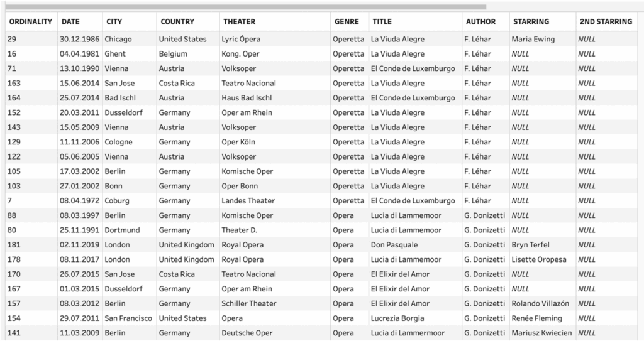Select the DATE column header
The width and height of the screenshot is (644, 341).
pyautogui.click(x=70, y=21)
